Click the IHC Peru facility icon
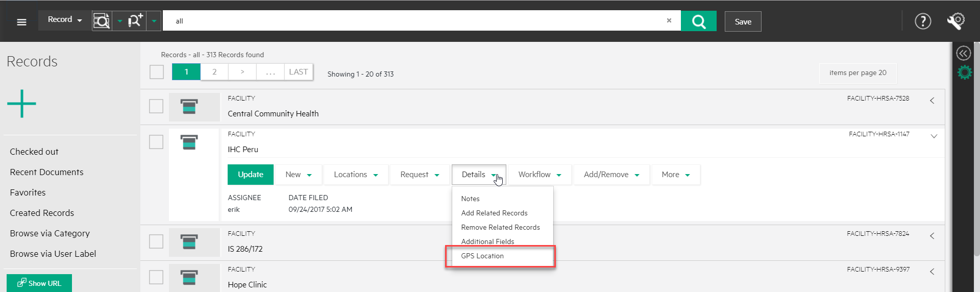This screenshot has width=980, height=292. pos(189,142)
